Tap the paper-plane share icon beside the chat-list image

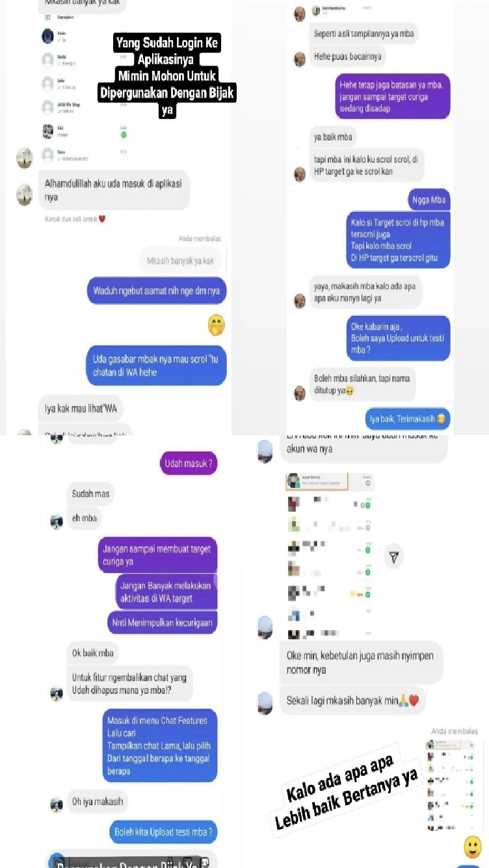tap(394, 557)
